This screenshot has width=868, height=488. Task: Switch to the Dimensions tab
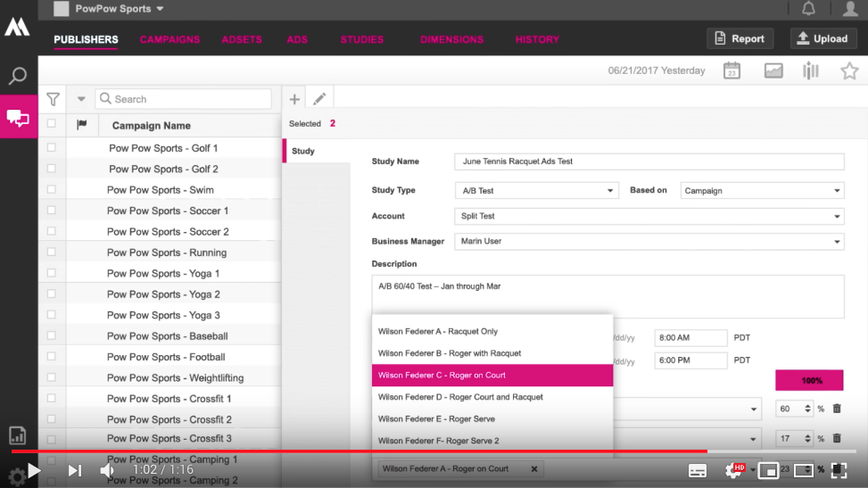[451, 39]
